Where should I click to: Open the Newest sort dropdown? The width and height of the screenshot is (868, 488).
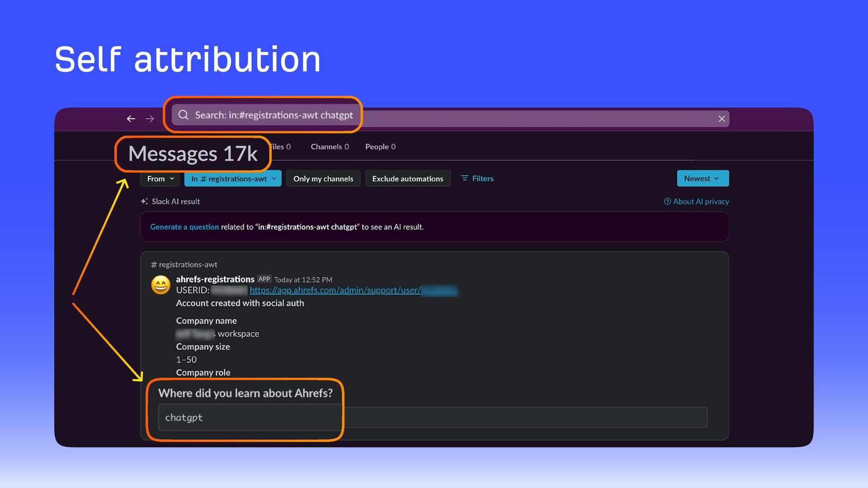tap(702, 178)
